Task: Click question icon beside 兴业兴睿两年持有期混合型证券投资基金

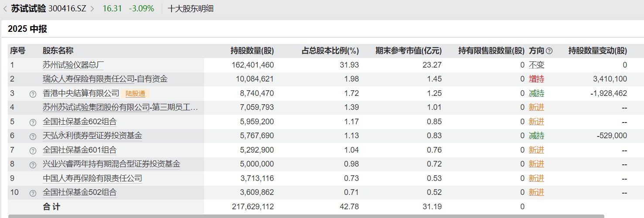Action: 33,165
